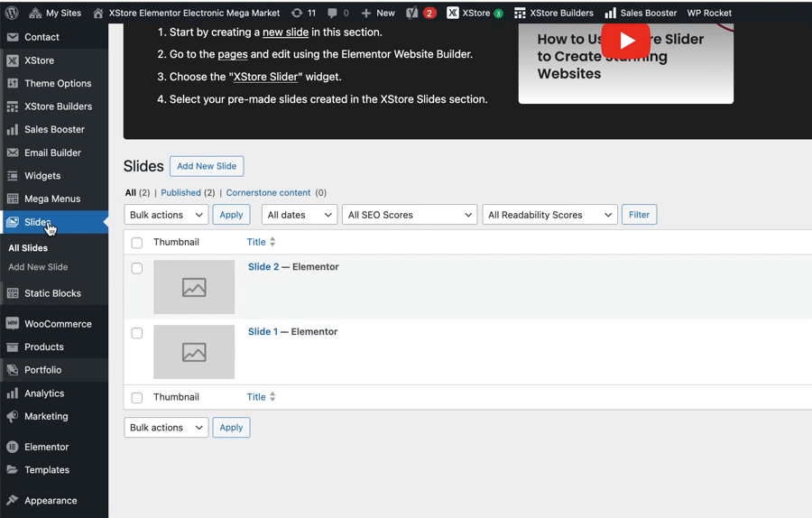
Task: Open the Slide 2 title link
Action: click(x=263, y=267)
